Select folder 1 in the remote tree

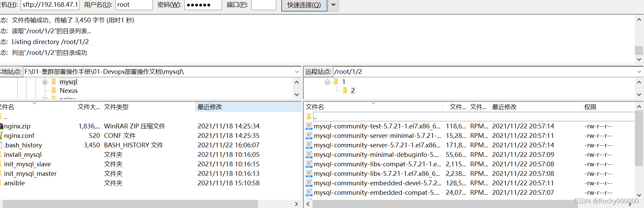344,82
